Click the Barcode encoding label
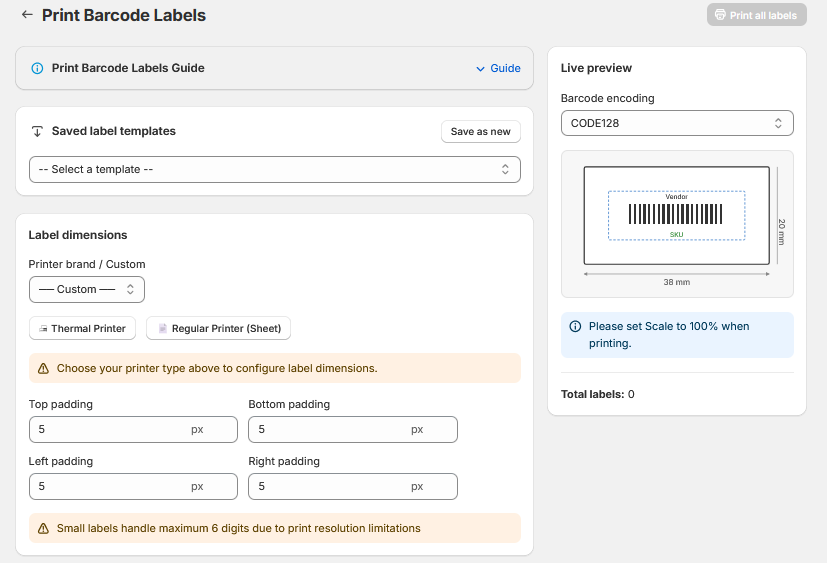The image size is (827, 563). click(x=608, y=98)
